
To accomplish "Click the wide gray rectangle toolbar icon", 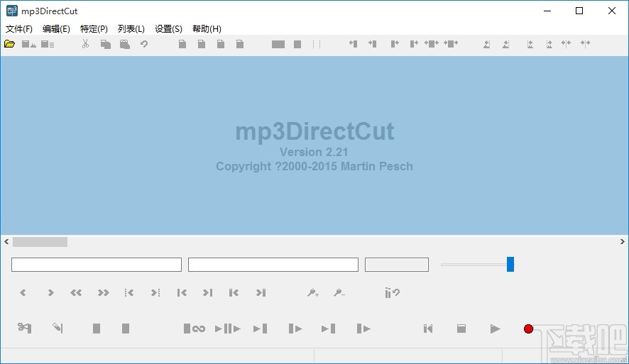I will click(278, 44).
